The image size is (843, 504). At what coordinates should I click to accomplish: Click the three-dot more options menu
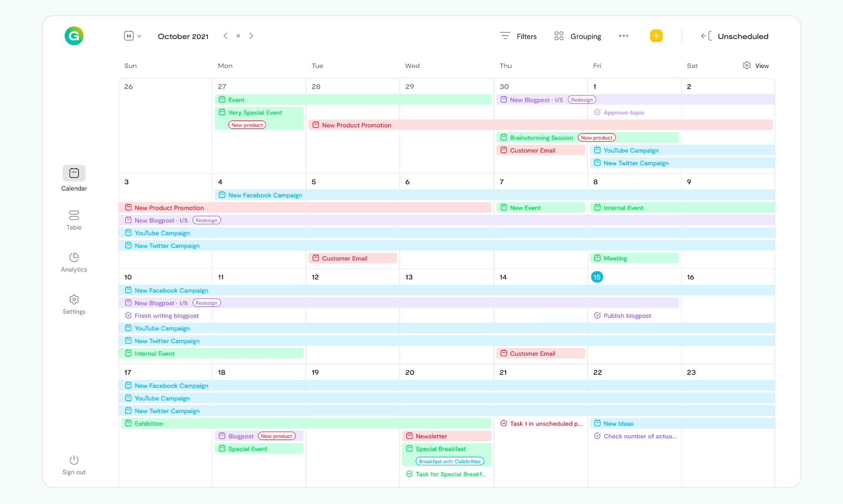(x=623, y=36)
